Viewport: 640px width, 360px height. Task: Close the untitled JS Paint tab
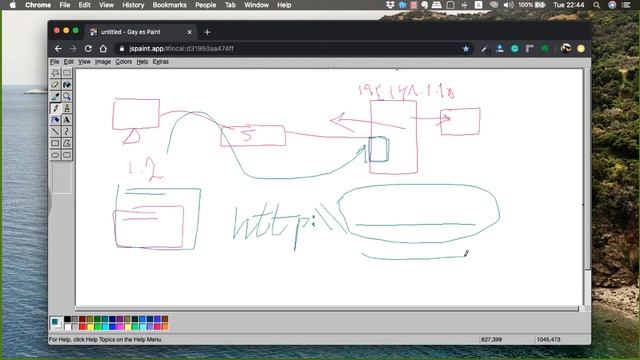pos(189,32)
